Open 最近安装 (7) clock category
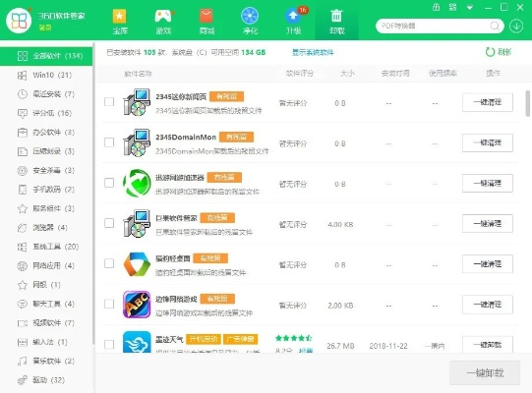This screenshot has width=532, height=393. [46, 94]
